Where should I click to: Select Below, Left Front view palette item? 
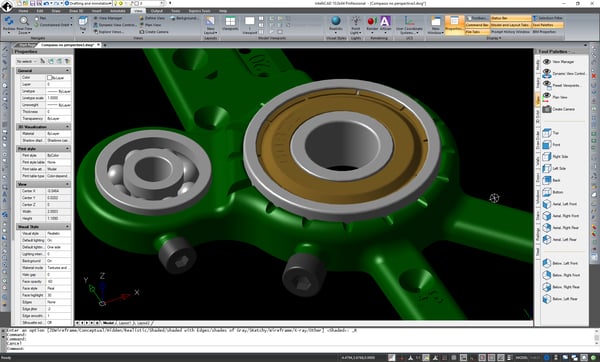[560, 263]
